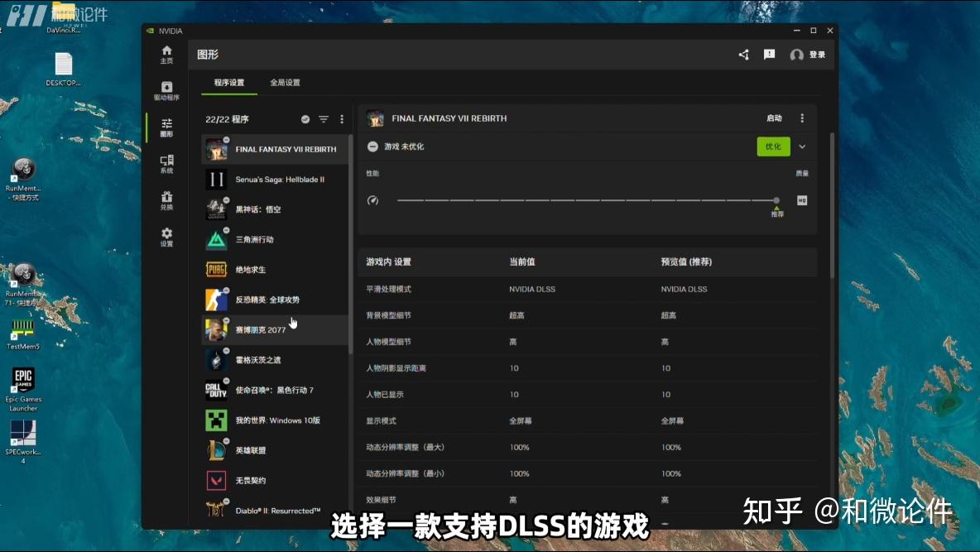Select the 反恐精英 game icon
Screen dimensions: 980x552
tap(216, 300)
